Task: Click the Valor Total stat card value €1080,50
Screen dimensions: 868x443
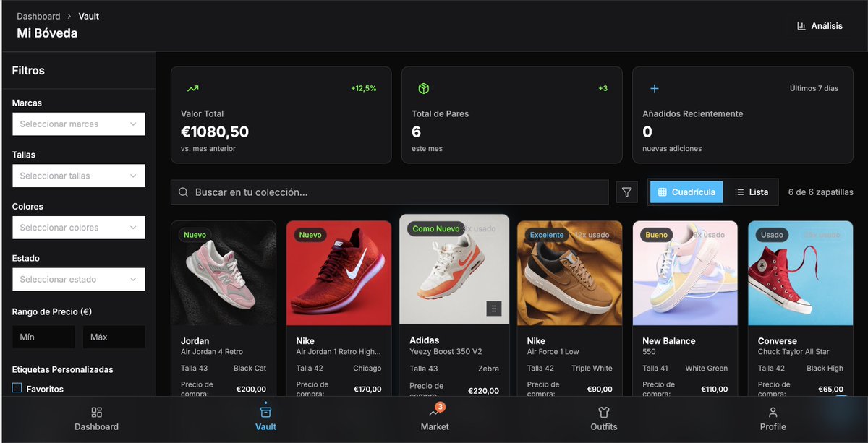Action: [215, 132]
